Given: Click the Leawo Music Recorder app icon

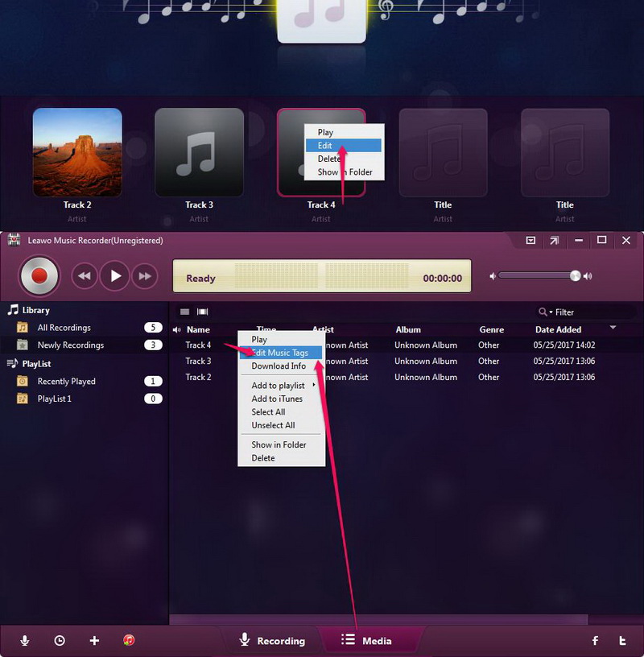Looking at the screenshot, I should coord(14,240).
